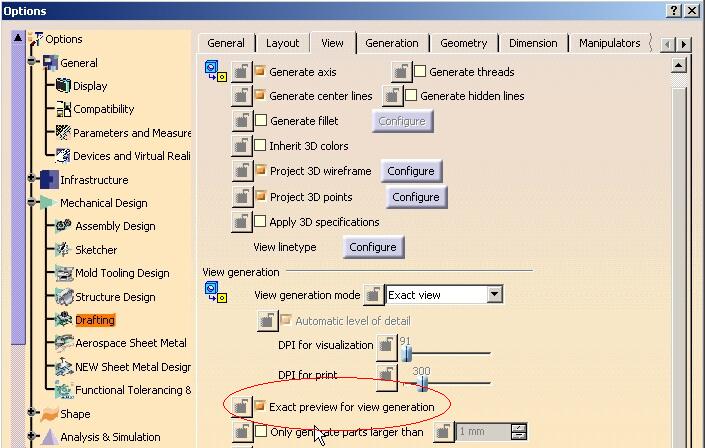Viewport: 706px width, 448px height.
Task: Click the lock icon beside Project 3D wireframe
Action: pos(241,171)
